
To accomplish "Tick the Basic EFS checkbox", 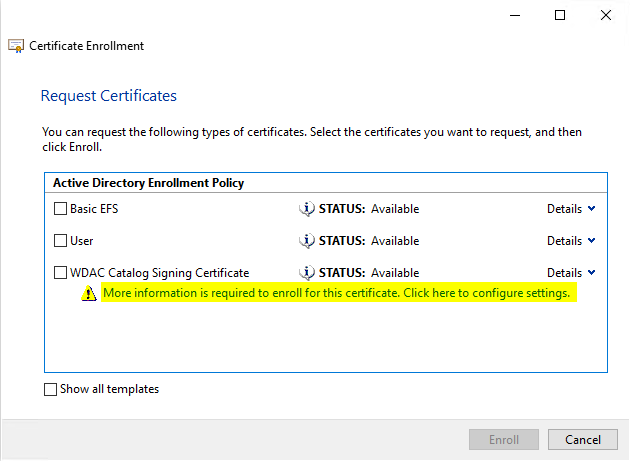I will tap(61, 210).
